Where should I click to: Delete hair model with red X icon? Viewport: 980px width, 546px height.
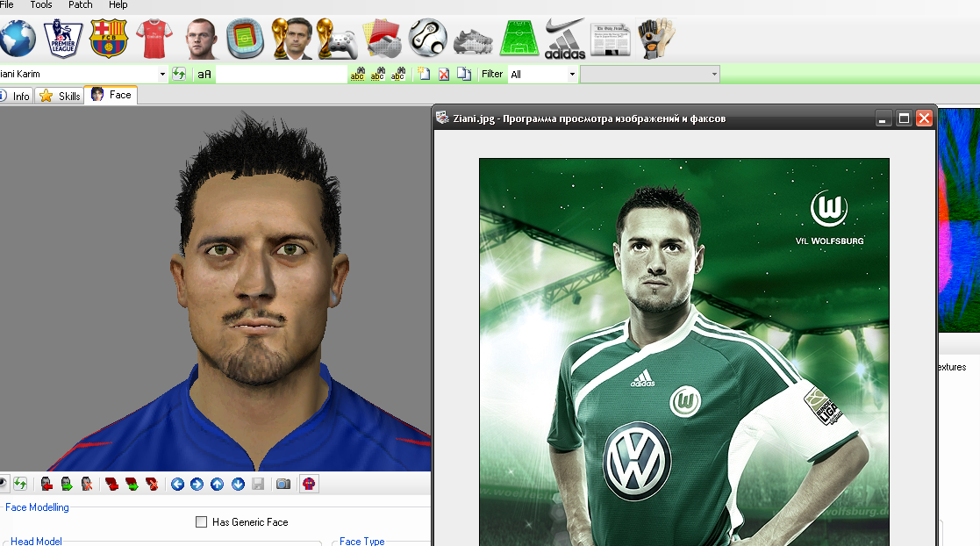[152, 484]
